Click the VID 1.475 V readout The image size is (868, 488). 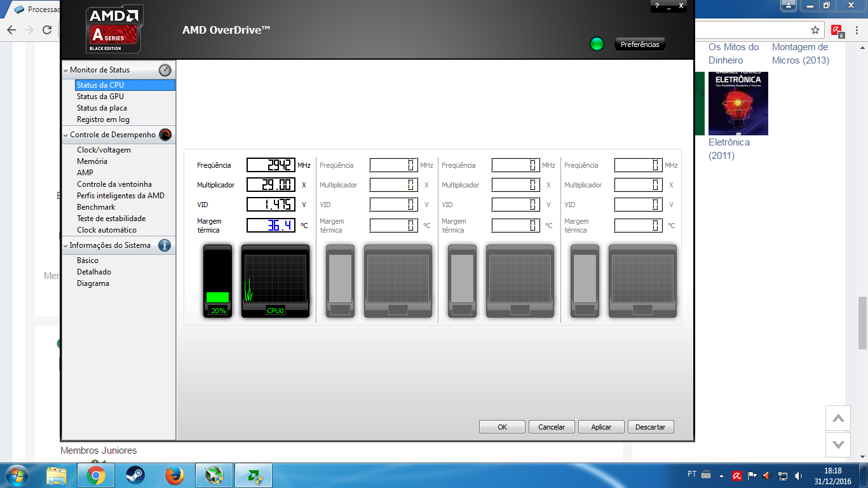(x=271, y=205)
